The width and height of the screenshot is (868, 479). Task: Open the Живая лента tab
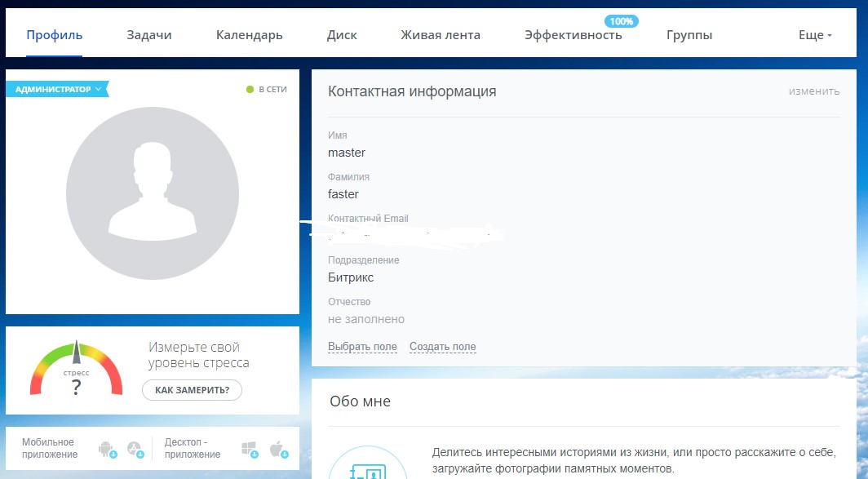[x=441, y=35]
